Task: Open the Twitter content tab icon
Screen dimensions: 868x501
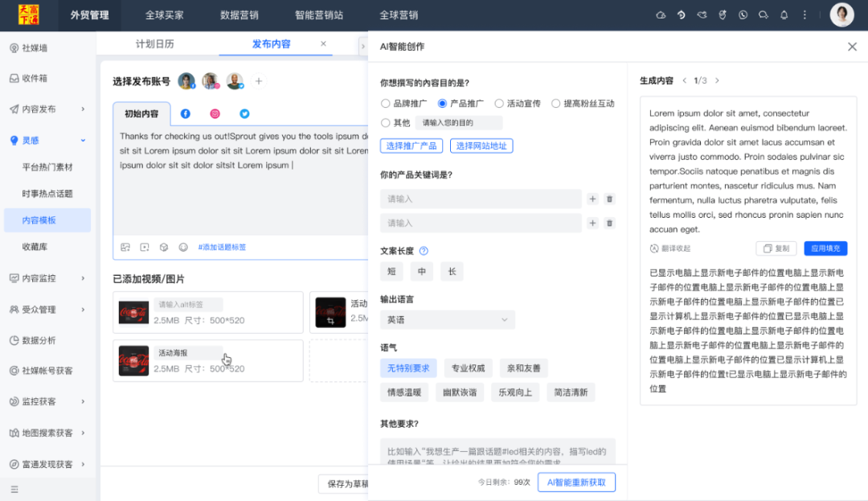Action: point(244,113)
